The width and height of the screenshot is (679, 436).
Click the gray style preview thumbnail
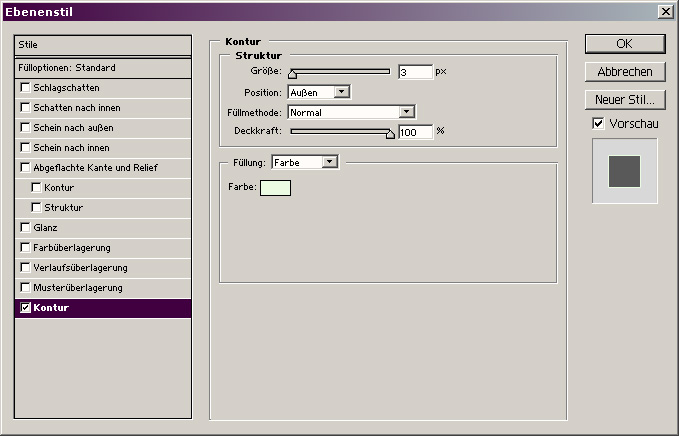click(x=624, y=171)
